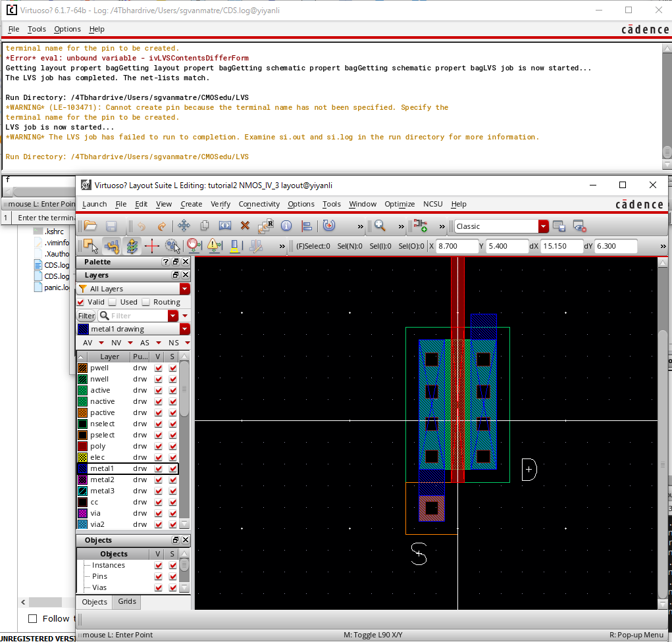Click the workspace delete icon beside Classic
Screen dimensions: 672x642
(x=579, y=226)
